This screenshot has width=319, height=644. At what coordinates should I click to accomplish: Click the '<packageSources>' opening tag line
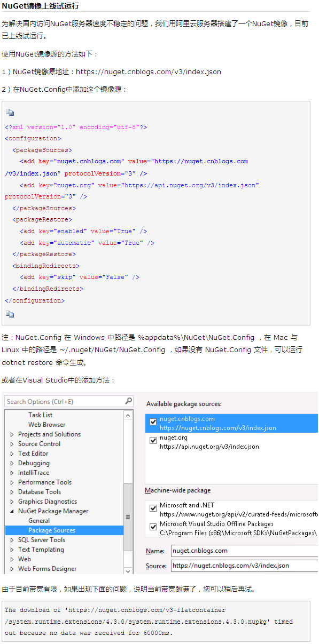pos(42,150)
